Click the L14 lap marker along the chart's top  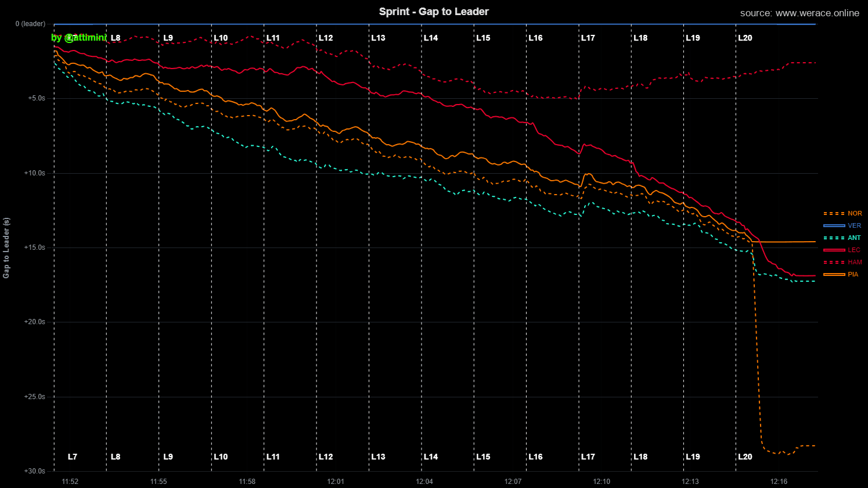click(431, 38)
